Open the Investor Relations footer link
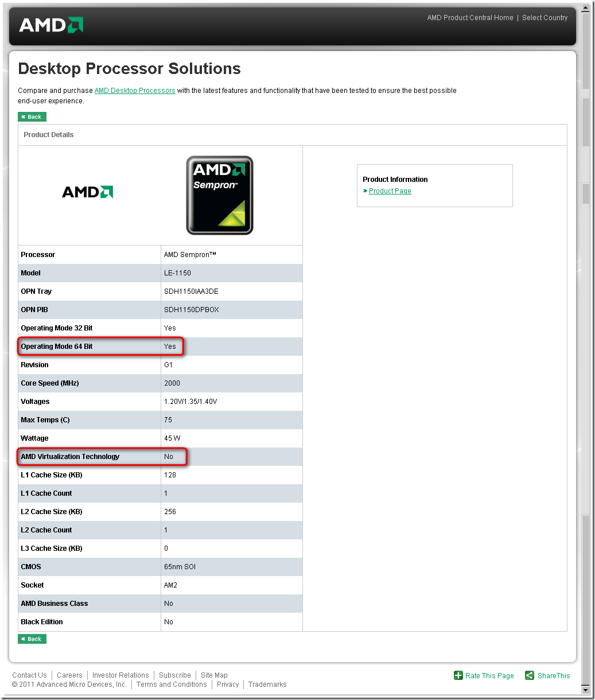The height and width of the screenshot is (700, 595). coord(120,675)
